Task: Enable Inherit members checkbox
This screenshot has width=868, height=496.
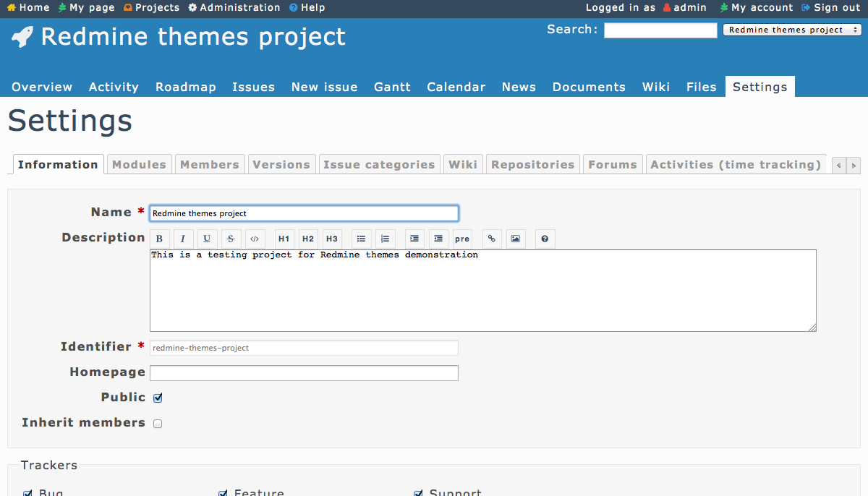Action: pos(158,424)
